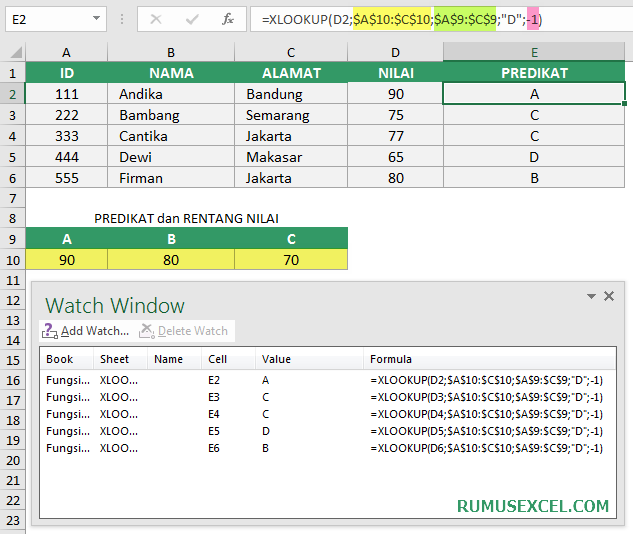Click the Name column header in Watch Window
The width and height of the screenshot is (633, 534).
[x=174, y=359]
